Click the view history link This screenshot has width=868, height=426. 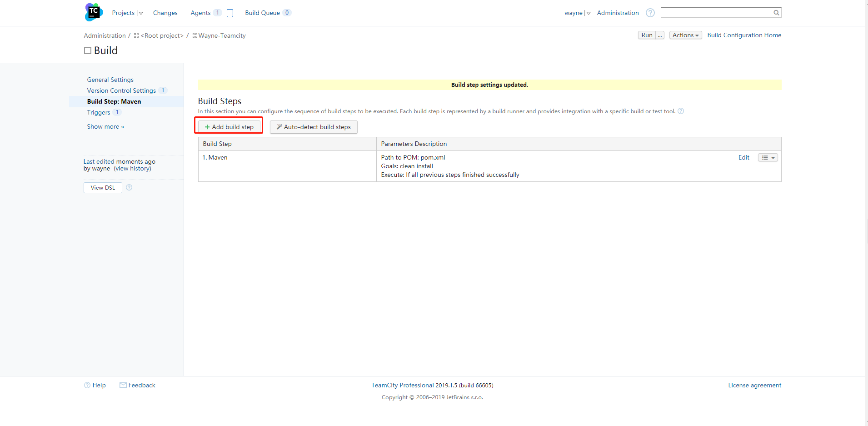coord(133,168)
